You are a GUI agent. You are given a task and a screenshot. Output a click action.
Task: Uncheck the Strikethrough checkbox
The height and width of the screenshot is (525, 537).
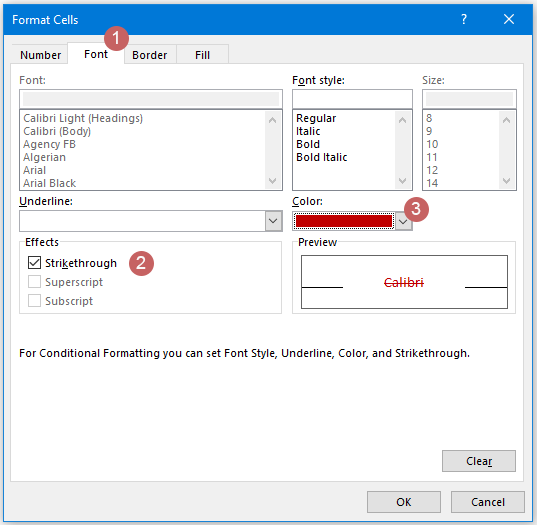(34, 263)
